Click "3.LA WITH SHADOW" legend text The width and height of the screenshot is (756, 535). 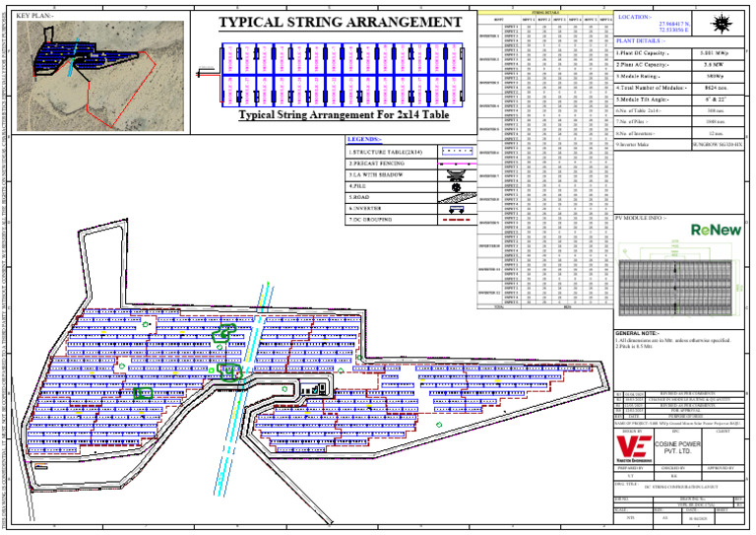(x=376, y=174)
